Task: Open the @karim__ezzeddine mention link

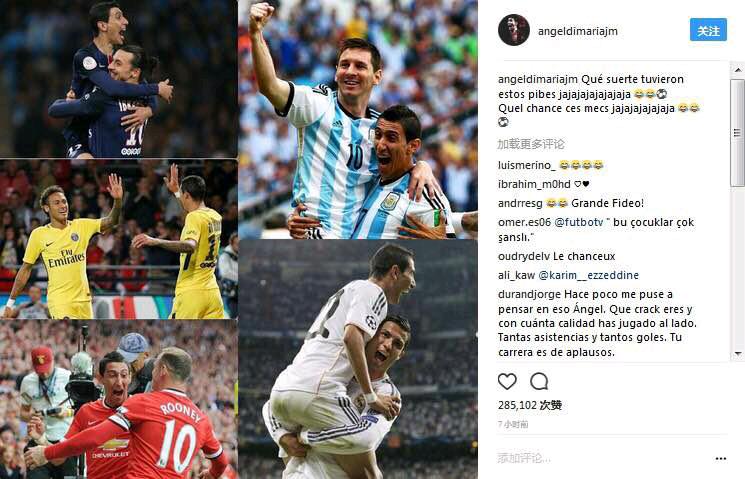Action: click(588, 275)
